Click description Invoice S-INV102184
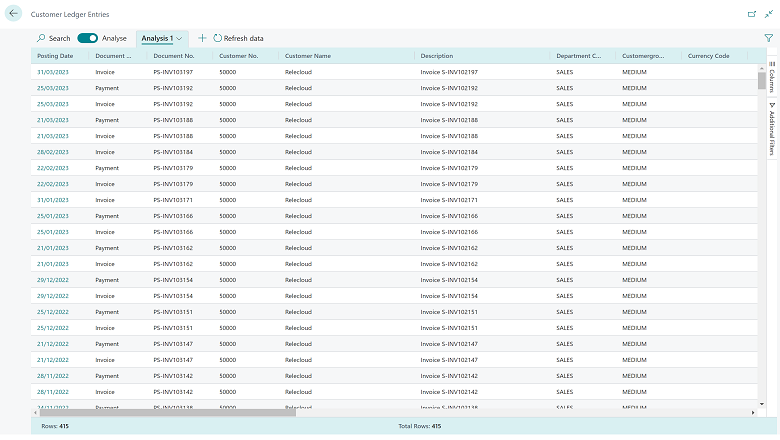This screenshot has width=780, height=440. pyautogui.click(x=449, y=152)
